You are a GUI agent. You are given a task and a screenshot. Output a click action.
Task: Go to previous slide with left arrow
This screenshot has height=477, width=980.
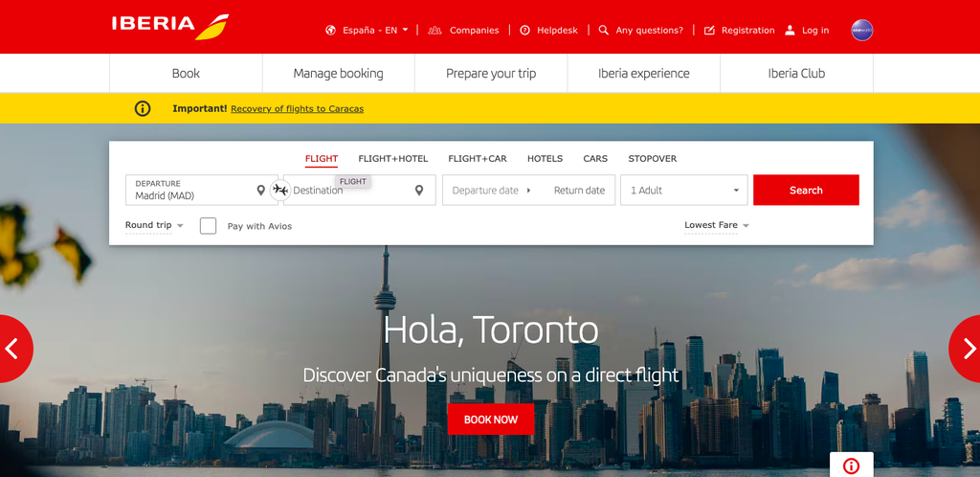pyautogui.click(x=13, y=349)
